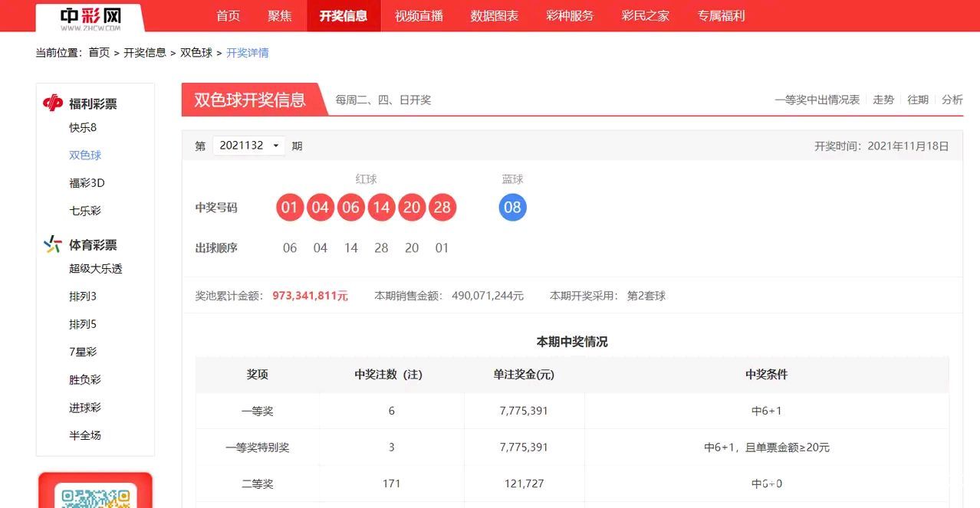
Task: Click the 一等奖特别奖 row label
Action: (x=257, y=447)
